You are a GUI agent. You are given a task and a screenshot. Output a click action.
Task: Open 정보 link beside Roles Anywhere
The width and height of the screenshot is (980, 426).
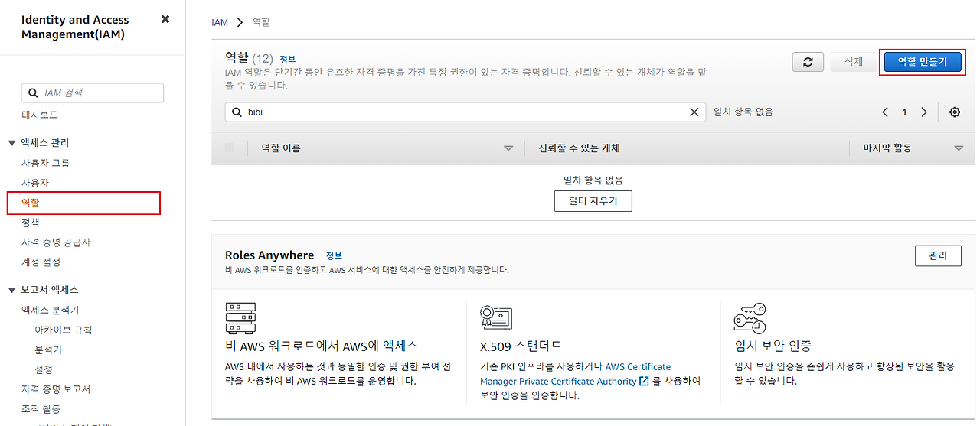[334, 255]
